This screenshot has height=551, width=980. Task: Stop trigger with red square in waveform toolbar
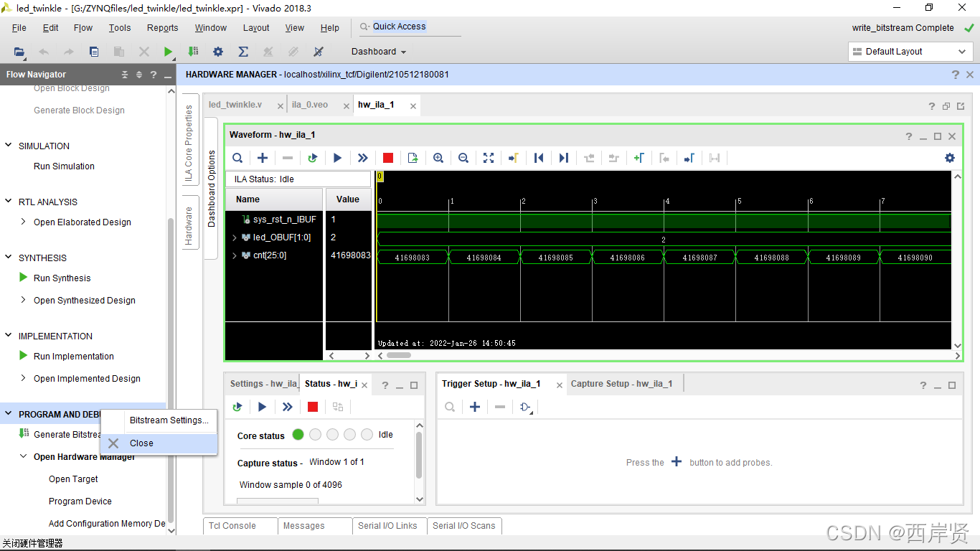[388, 158]
